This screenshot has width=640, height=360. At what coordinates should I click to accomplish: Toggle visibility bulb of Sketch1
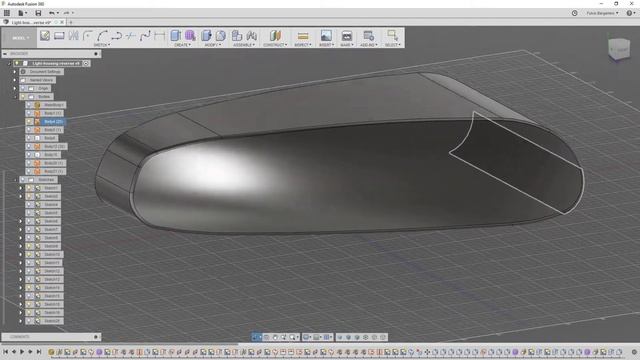tap(29, 188)
